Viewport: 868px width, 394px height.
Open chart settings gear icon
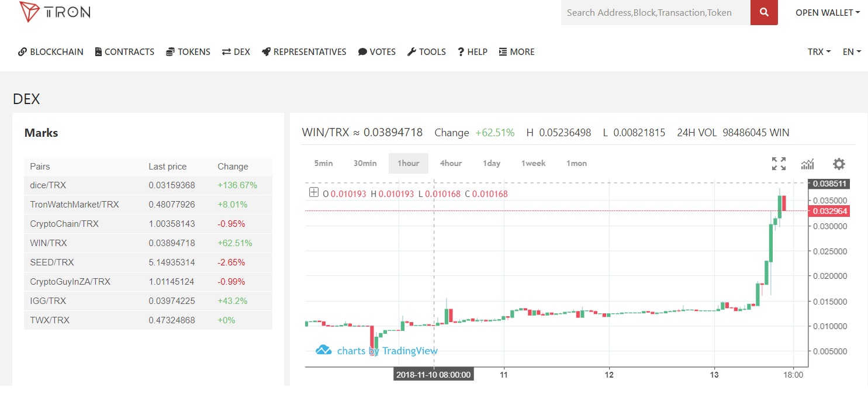tap(839, 164)
